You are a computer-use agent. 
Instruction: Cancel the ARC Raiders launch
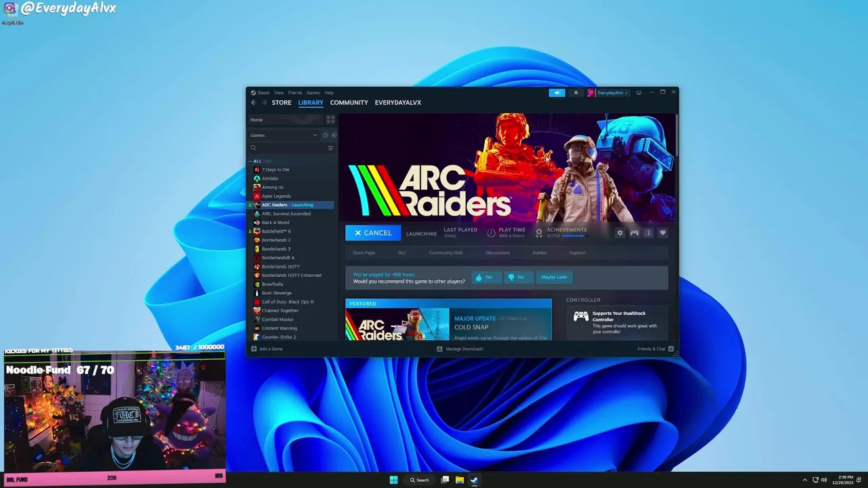[x=373, y=232]
